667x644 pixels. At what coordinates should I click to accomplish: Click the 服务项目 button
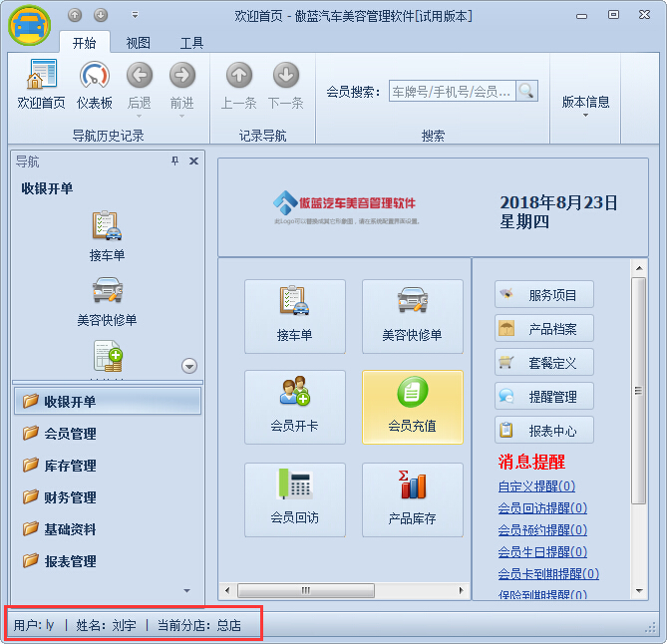click(544, 295)
